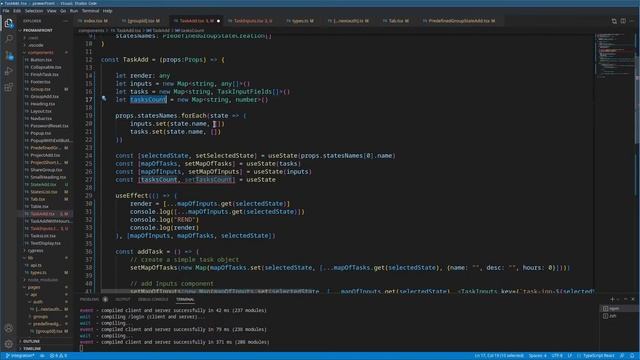Screen dimensions: 640x360
Task: Open the Edit menu
Action: (17, 11)
